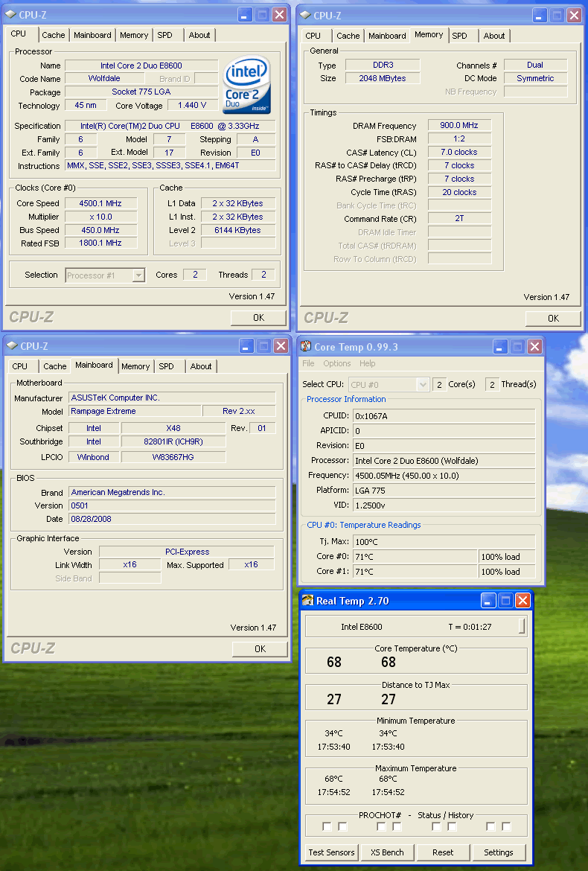Minimize the Real Temp 2.70 window
The image size is (588, 871).
click(x=488, y=601)
